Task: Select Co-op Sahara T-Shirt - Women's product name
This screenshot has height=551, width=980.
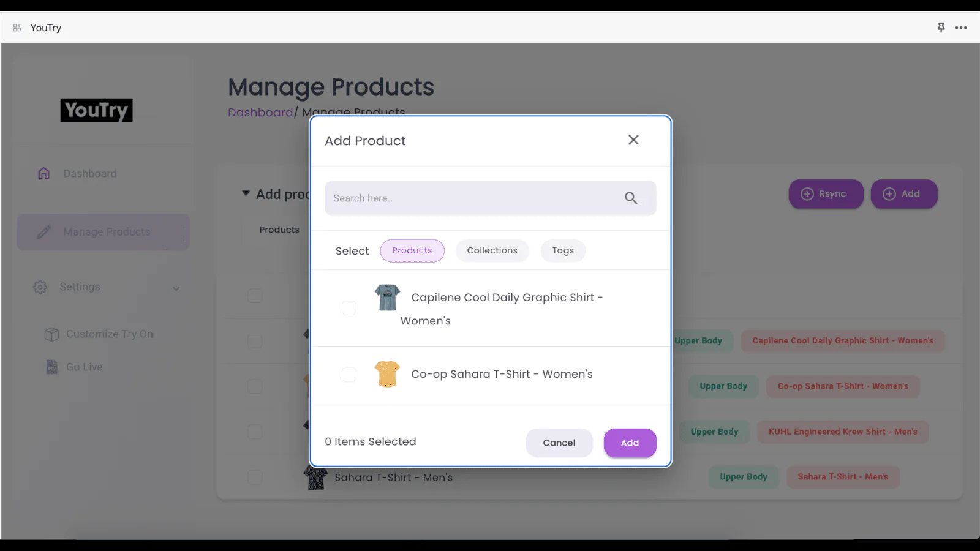Action: [502, 374]
